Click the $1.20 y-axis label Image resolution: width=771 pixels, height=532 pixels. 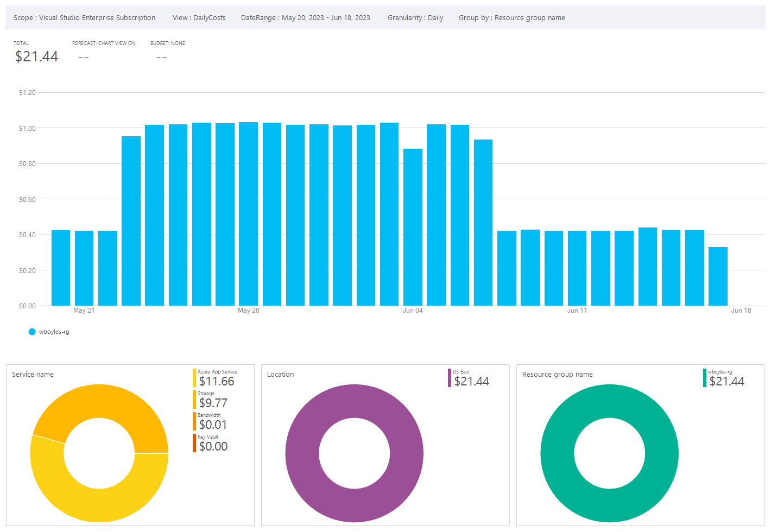27,93
